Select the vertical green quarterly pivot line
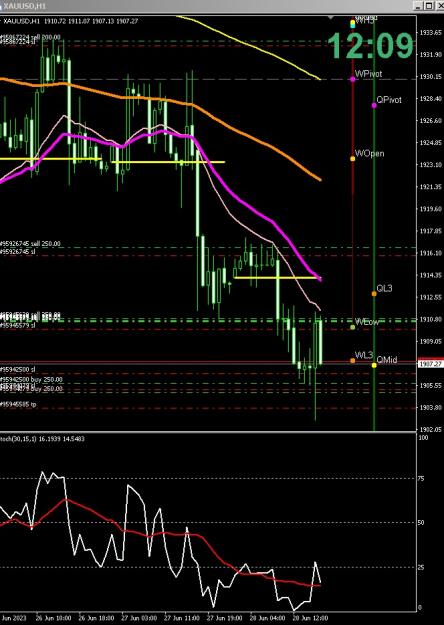 (x=374, y=223)
